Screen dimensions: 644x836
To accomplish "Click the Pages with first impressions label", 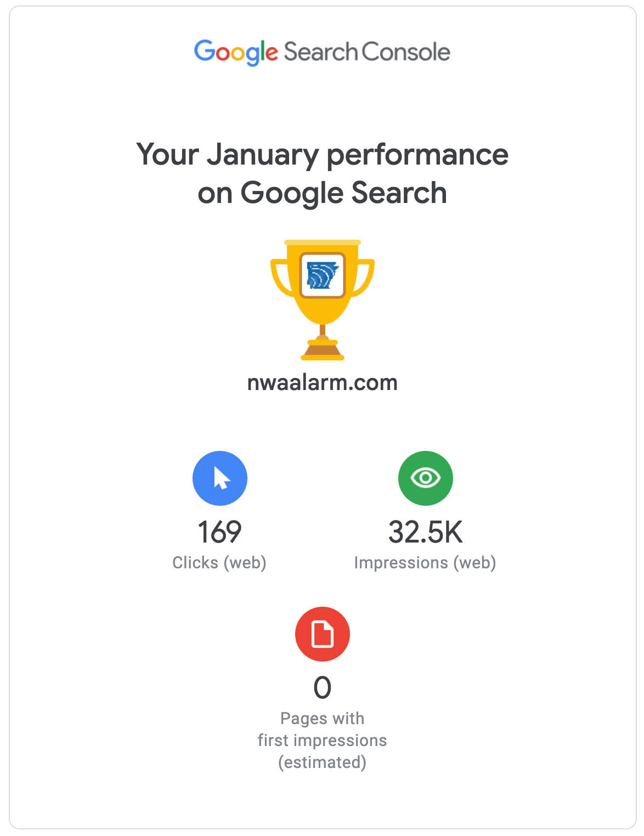I will 323,730.
